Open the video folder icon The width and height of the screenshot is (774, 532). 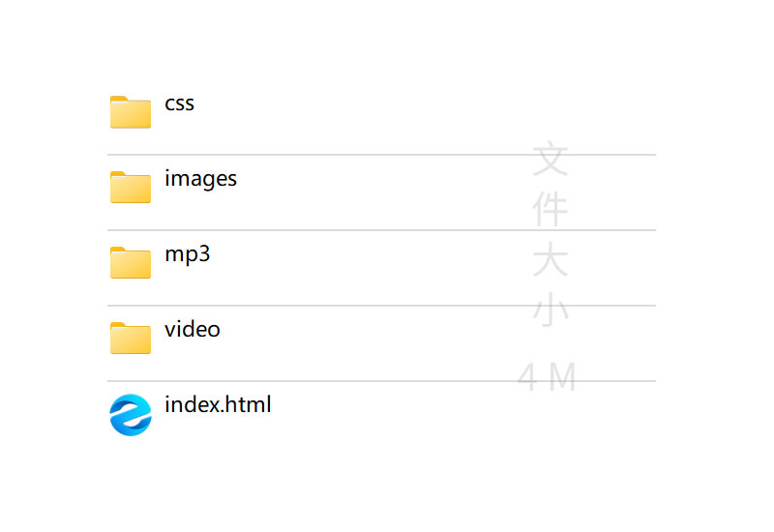(131, 338)
